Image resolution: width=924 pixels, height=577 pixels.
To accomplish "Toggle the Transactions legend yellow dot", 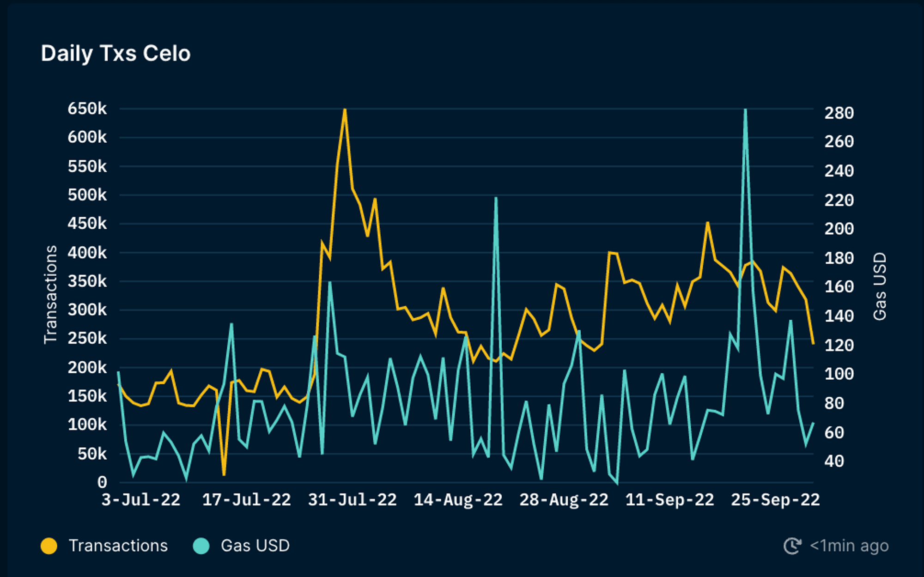I will click(x=49, y=546).
